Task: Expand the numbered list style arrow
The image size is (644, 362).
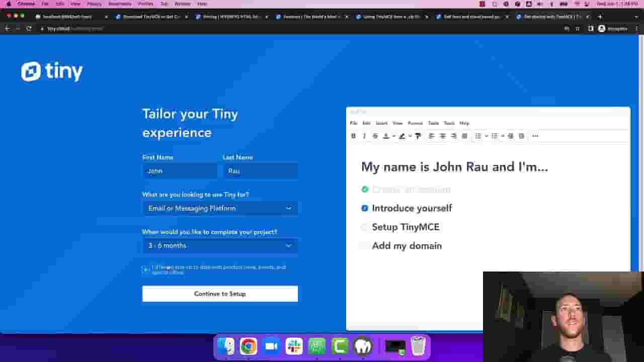Action: (486, 136)
